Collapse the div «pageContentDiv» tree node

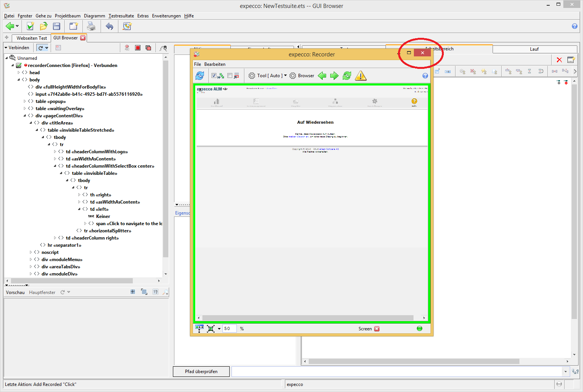click(25, 116)
